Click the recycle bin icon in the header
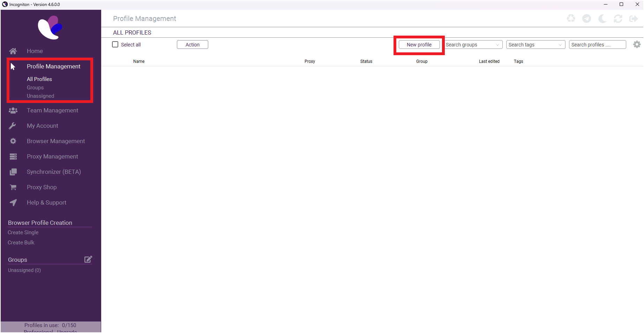Image resolution: width=644 pixels, height=333 pixels. pyautogui.click(x=571, y=18)
